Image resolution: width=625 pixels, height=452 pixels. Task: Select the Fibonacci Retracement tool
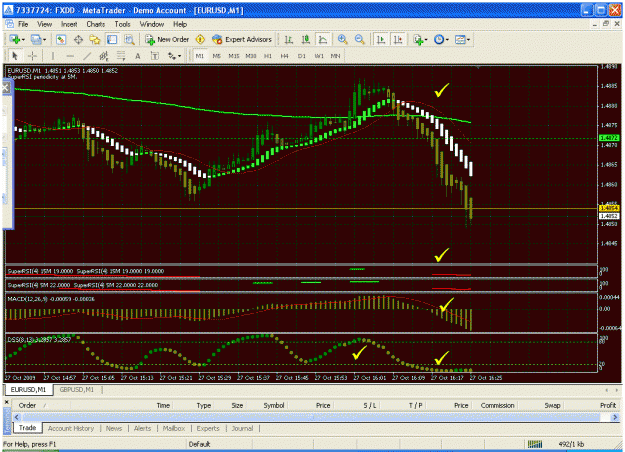(121, 56)
